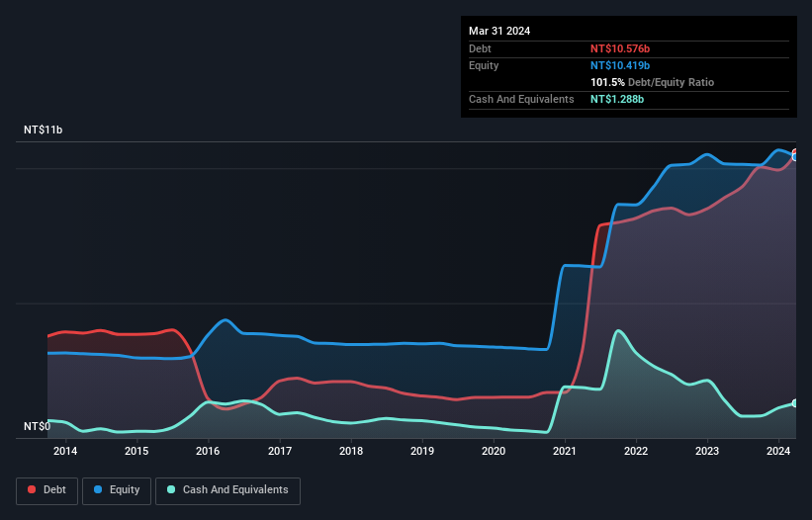Click the Mar 31 2024 tooltip date
Screen dimensions: 812x520
point(499,31)
